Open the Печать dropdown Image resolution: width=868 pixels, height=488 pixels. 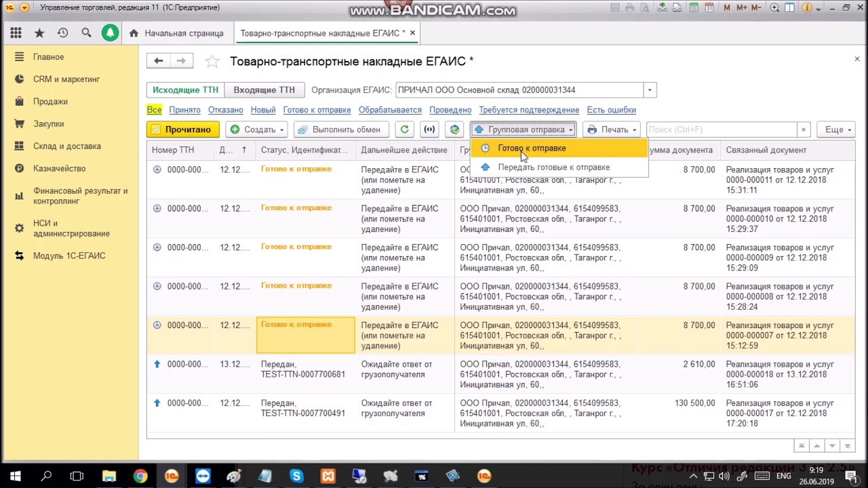coord(611,129)
